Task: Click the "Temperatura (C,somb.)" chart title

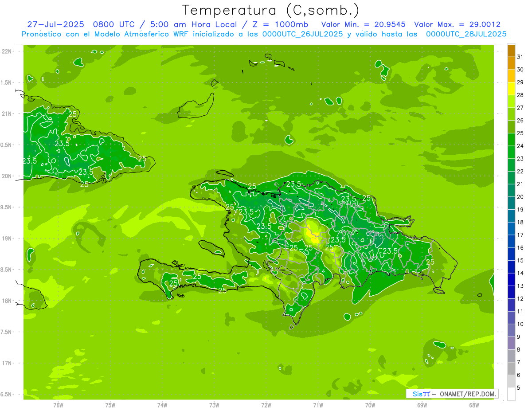Action: coord(271,10)
